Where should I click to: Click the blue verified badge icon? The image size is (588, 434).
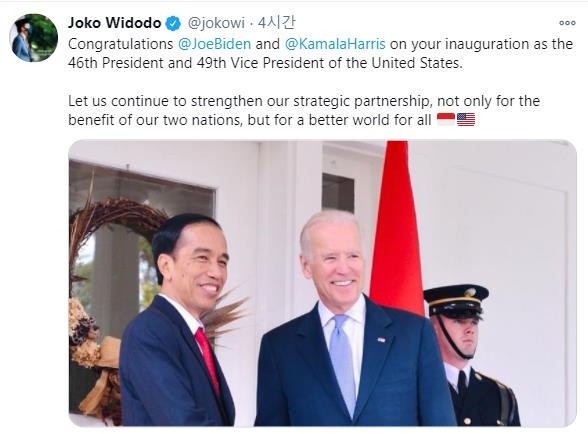173,23
